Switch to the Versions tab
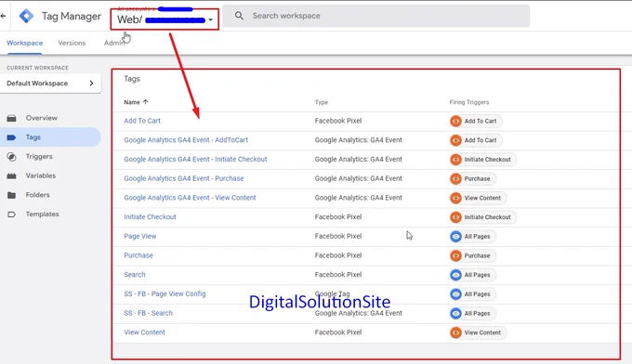This screenshot has width=632, height=364. coord(72,43)
